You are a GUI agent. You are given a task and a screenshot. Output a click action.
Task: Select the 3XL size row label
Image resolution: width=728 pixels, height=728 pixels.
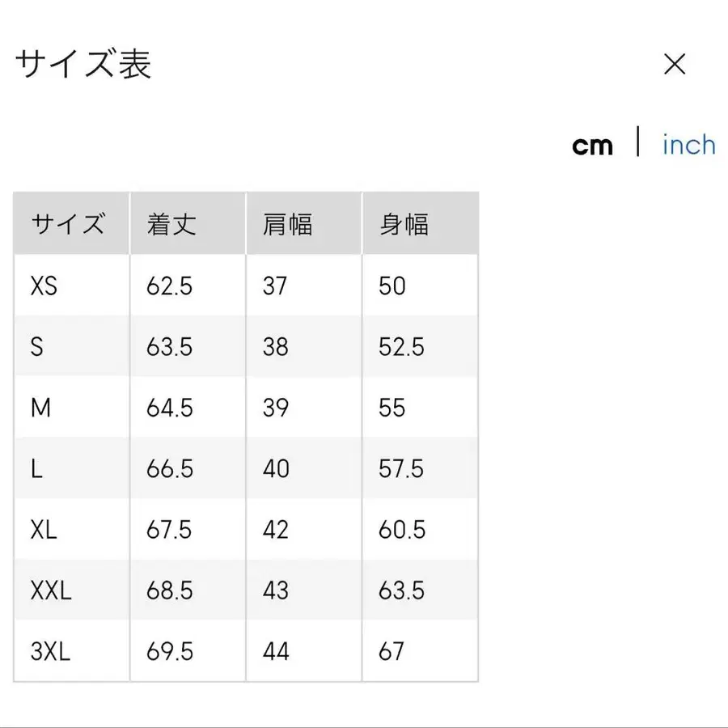click(50, 651)
